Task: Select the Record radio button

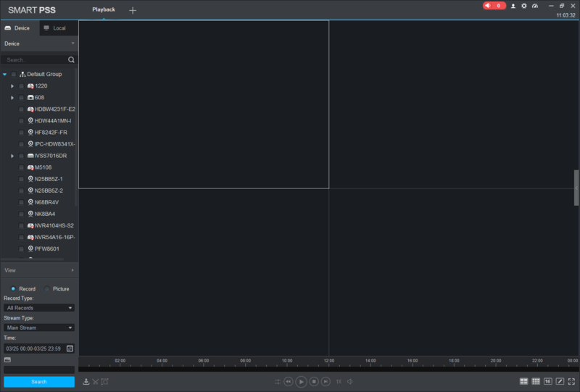Action: click(x=13, y=289)
